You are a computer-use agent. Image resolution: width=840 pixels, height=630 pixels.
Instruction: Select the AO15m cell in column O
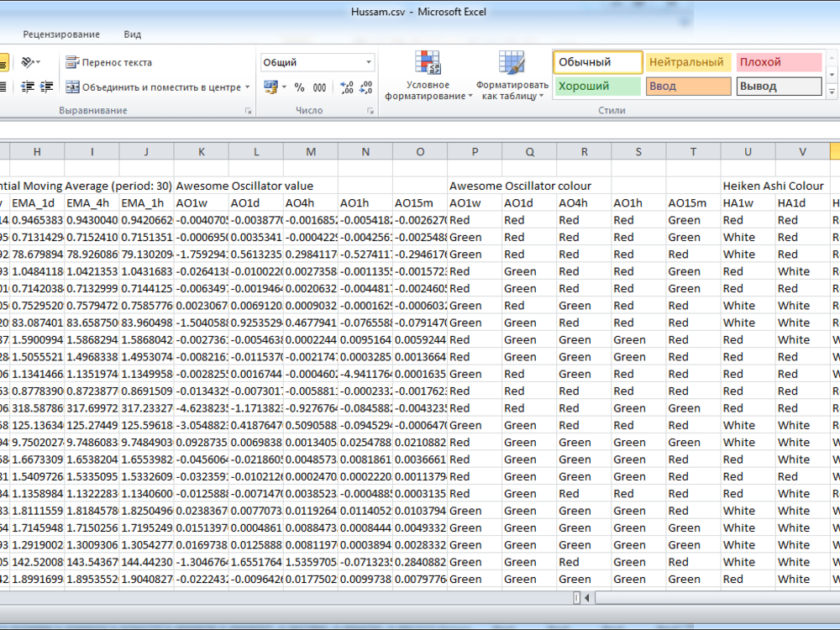tap(420, 203)
